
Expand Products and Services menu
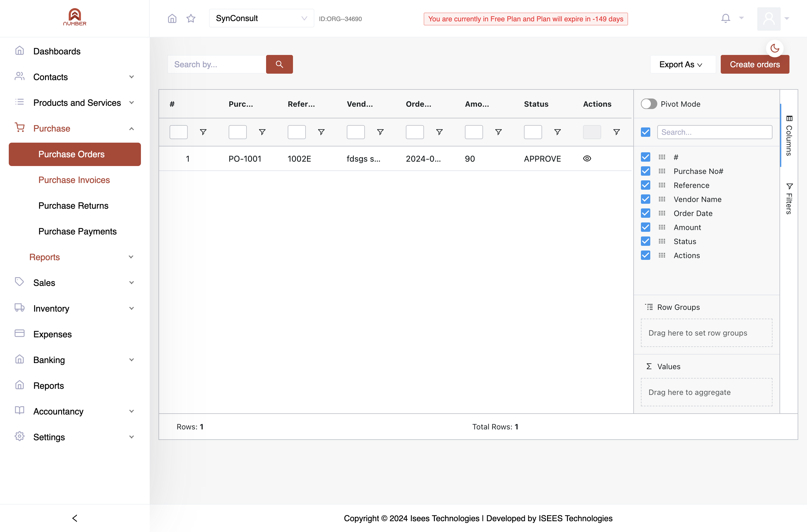coord(75,103)
